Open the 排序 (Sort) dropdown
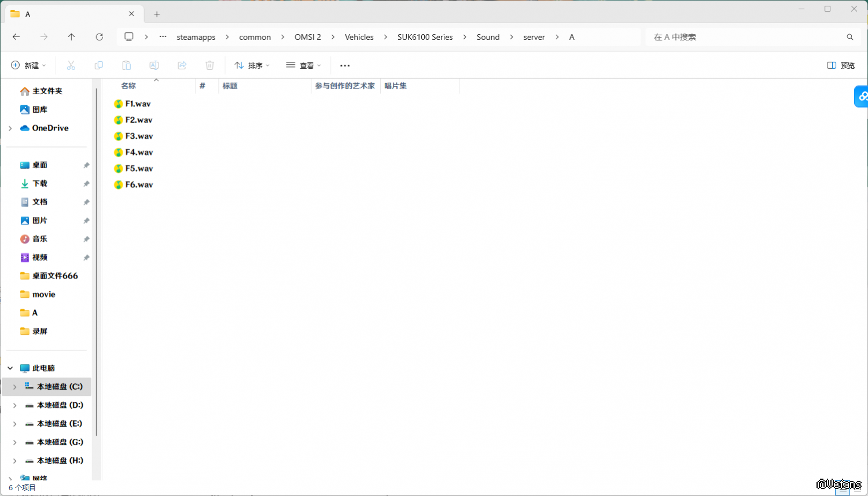Image resolution: width=868 pixels, height=496 pixels. (x=252, y=65)
